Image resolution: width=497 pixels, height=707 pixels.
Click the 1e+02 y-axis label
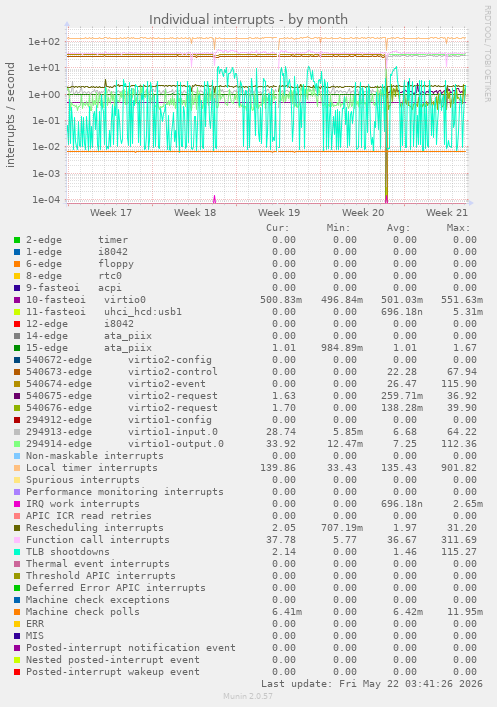click(x=44, y=41)
